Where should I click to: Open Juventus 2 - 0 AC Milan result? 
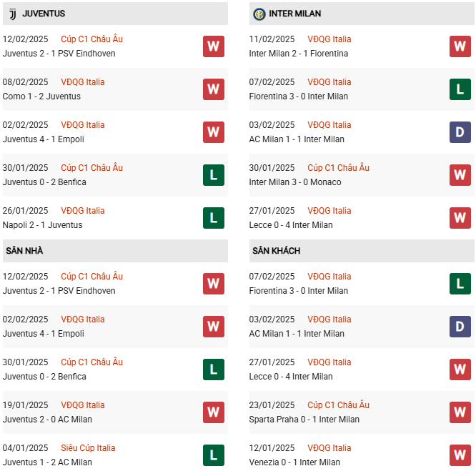pos(47,420)
